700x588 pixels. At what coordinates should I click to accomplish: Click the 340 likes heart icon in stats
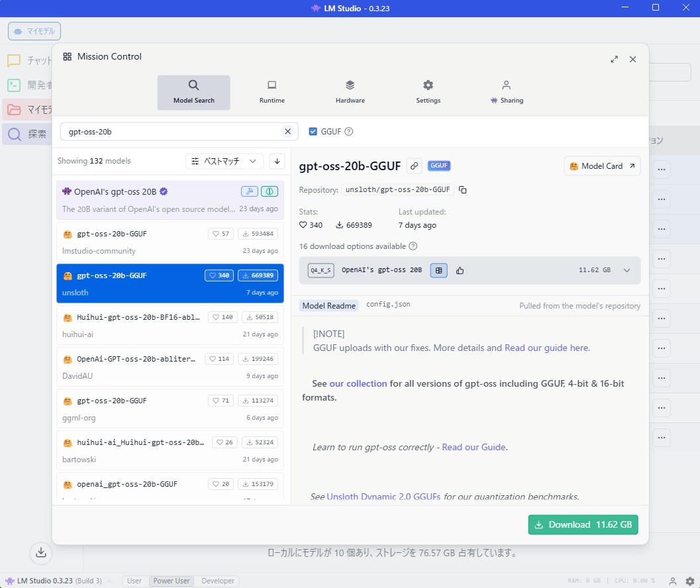(303, 225)
